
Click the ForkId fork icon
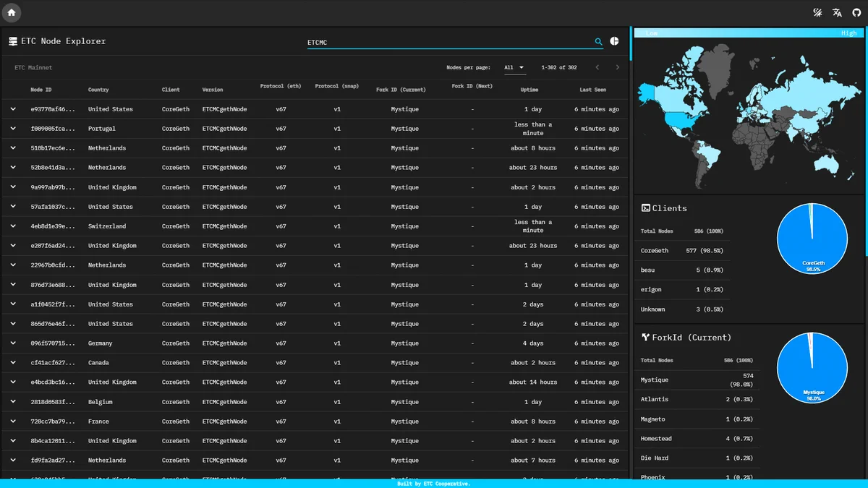pyautogui.click(x=645, y=338)
